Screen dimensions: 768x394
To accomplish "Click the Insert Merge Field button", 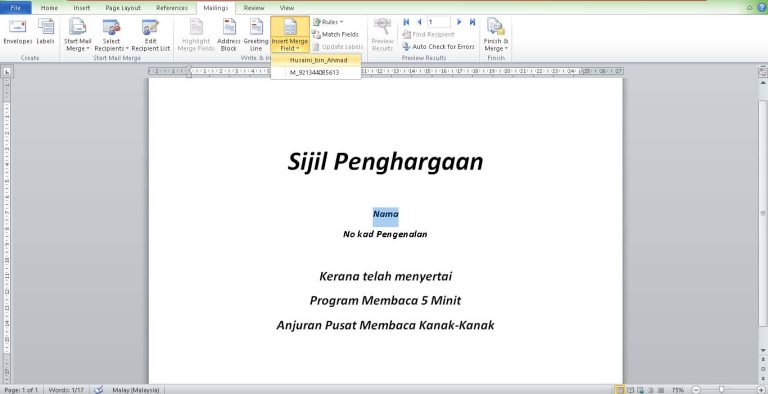I will [290, 35].
